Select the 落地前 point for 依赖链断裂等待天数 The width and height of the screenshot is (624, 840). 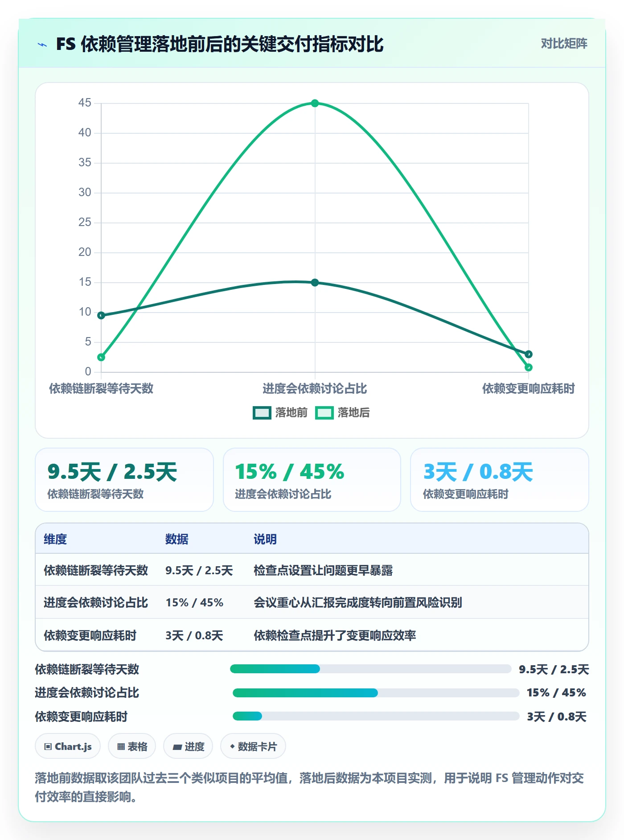click(x=101, y=316)
